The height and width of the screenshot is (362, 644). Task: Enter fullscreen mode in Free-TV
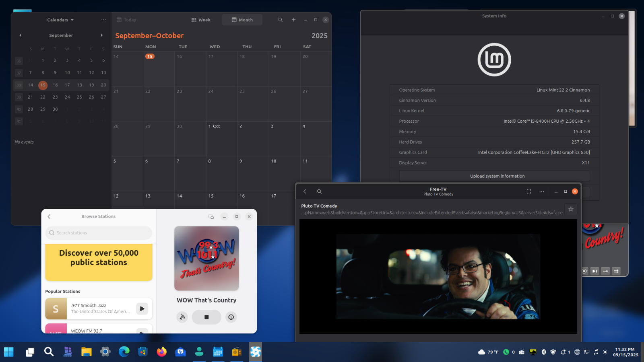[x=529, y=191]
